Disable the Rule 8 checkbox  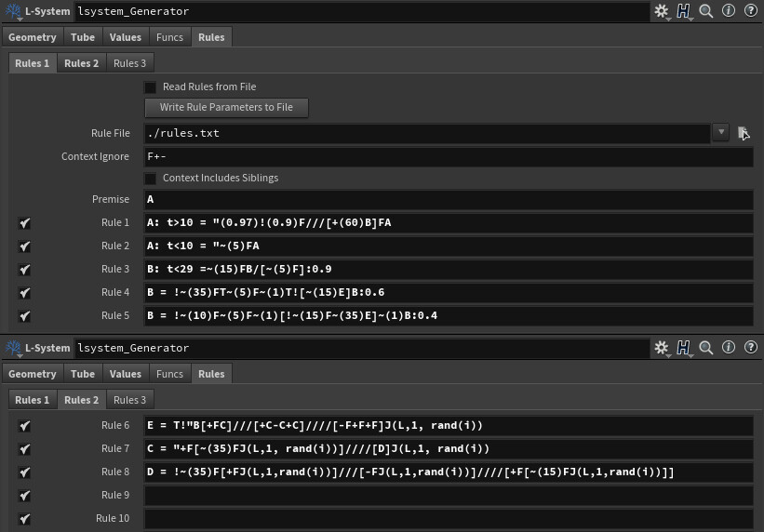pos(24,472)
